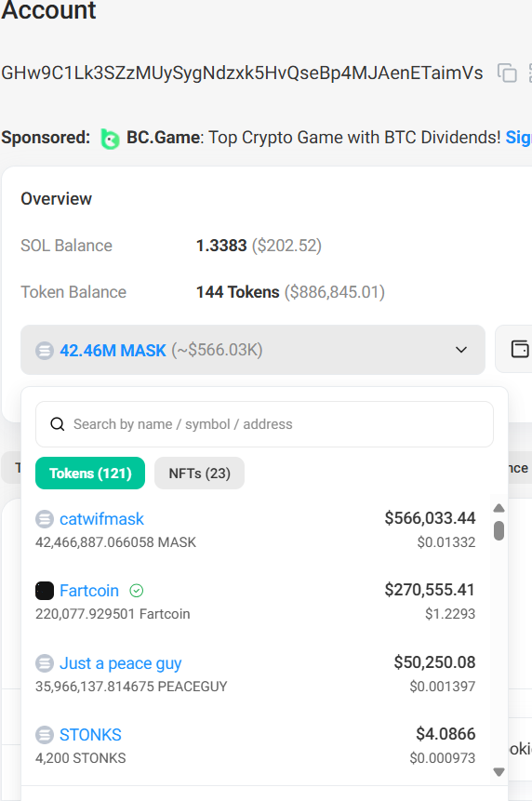Collapse the 42.46M MASK token dropdown
This screenshot has width=532, height=801.
click(253, 350)
